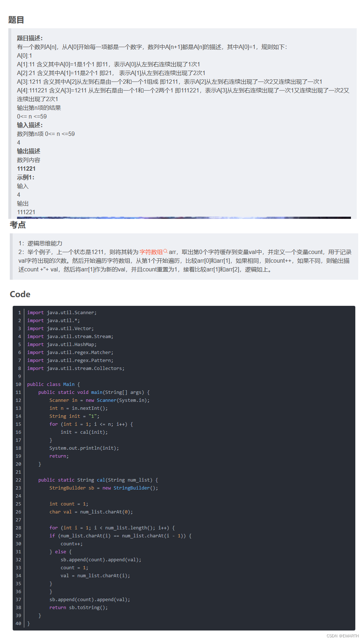Click the 示例1: bold label
This screenshot has width=364, height=641.
point(26,177)
